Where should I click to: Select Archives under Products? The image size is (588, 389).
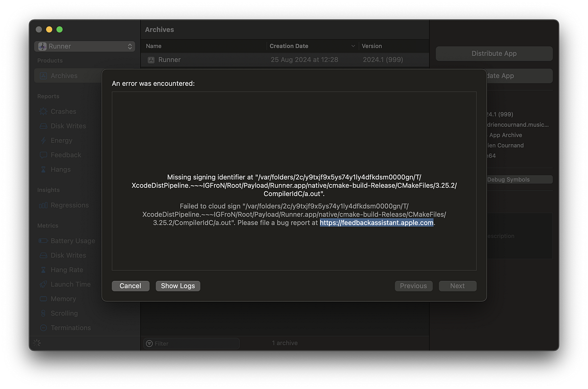point(65,76)
